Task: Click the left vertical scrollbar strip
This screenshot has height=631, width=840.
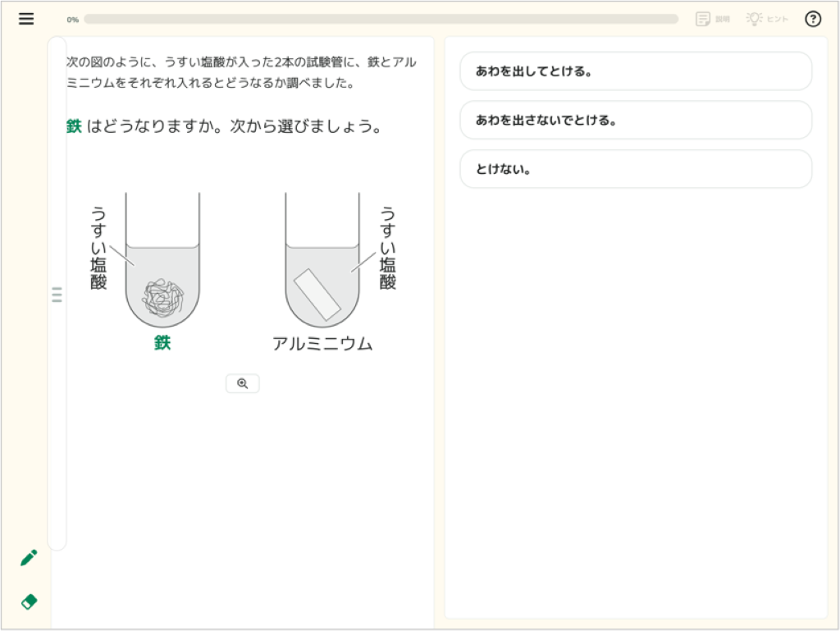Action: tap(57, 294)
